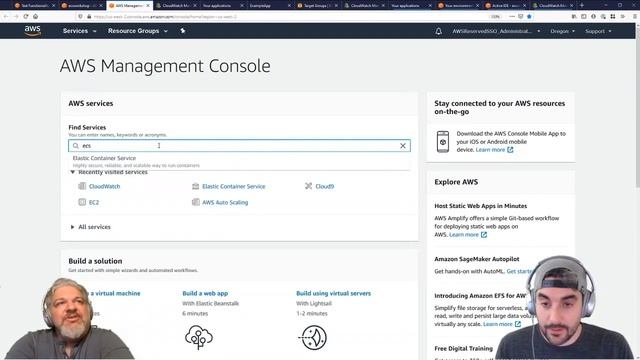This screenshot has width=640, height=360.
Task: Click the site lock icon in address bar
Action: tap(89, 17)
